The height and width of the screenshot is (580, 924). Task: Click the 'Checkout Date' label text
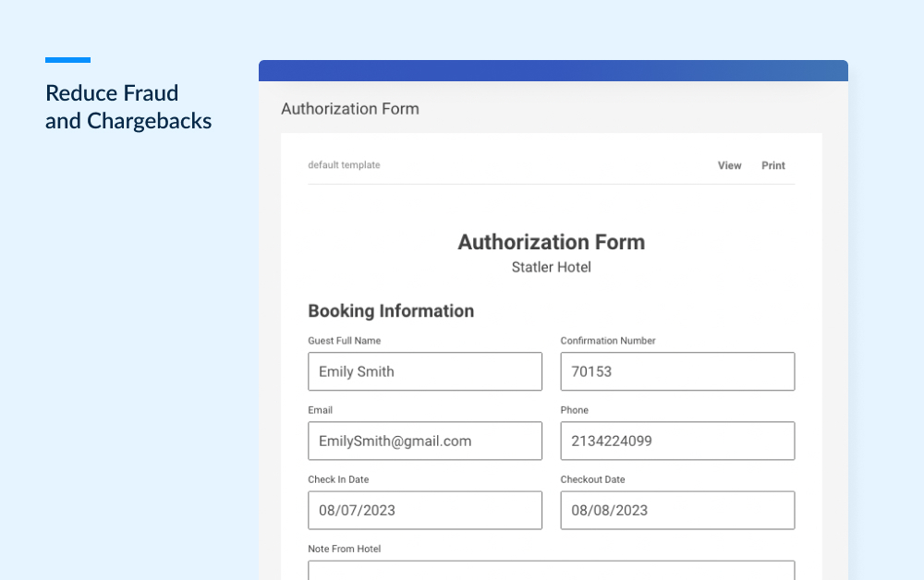pos(592,479)
